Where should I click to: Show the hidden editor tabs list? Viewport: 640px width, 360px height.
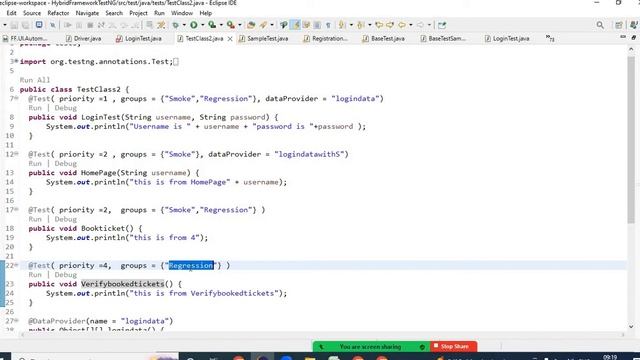[x=550, y=38]
